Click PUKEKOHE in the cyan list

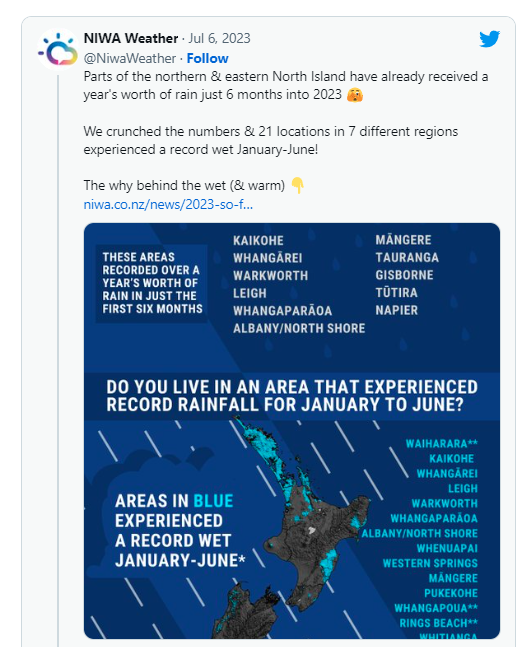pos(451,593)
